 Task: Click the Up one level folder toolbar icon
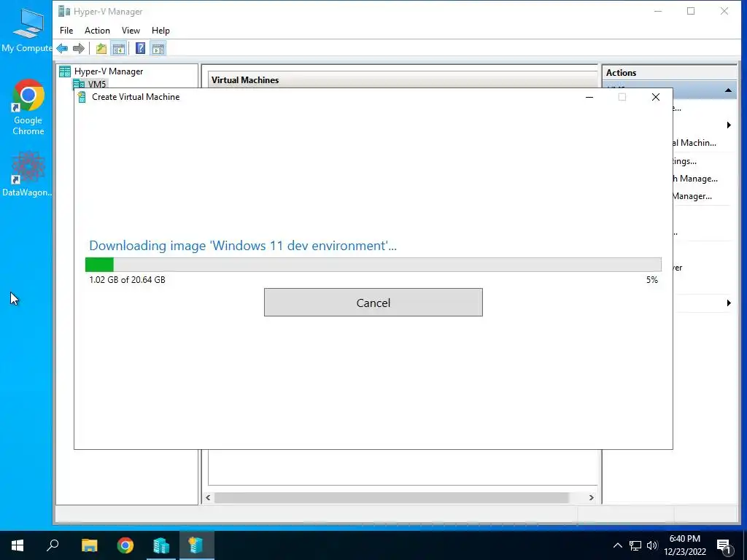(x=101, y=48)
